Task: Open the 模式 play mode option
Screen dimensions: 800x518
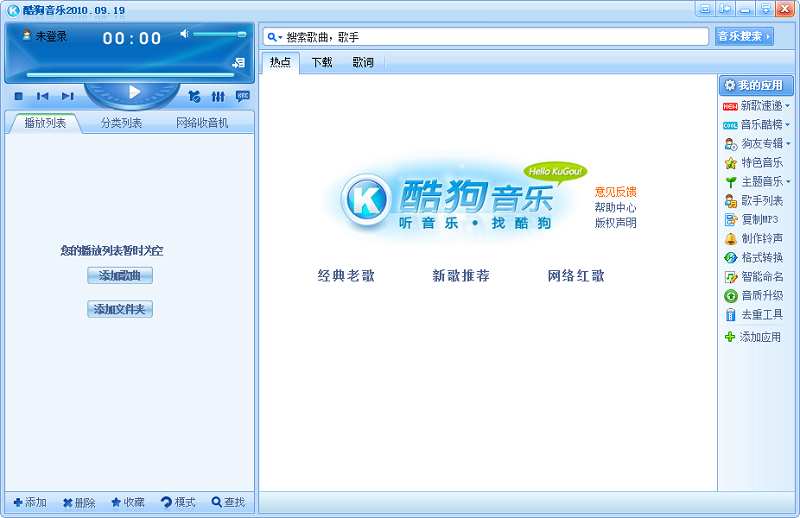Action: click(x=178, y=502)
